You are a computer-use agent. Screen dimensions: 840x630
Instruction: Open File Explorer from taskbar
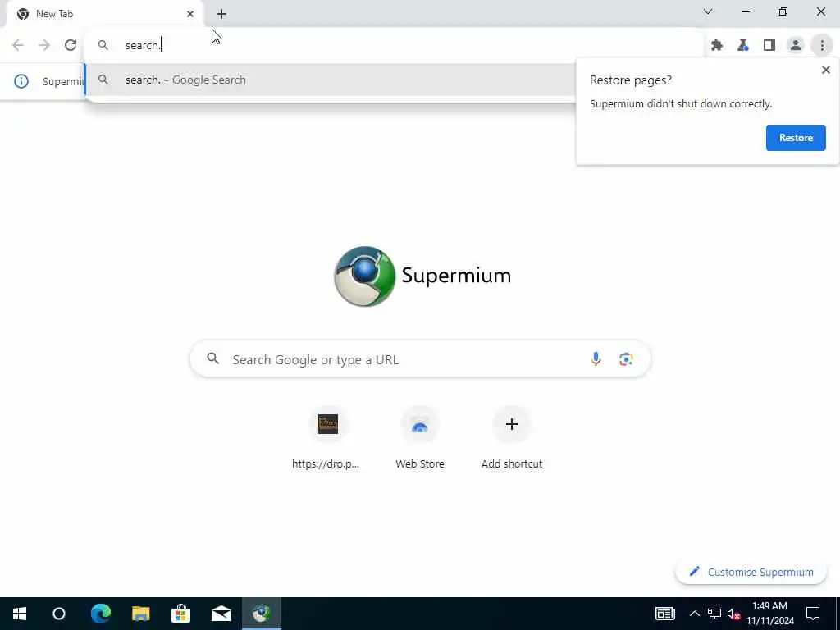[141, 614]
